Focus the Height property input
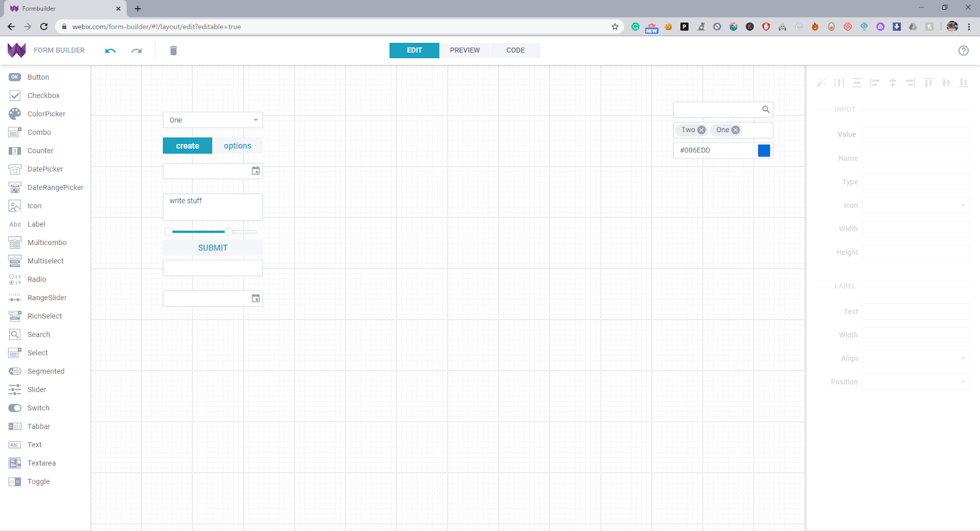Screen dimensions: 980x531 tap(916, 252)
